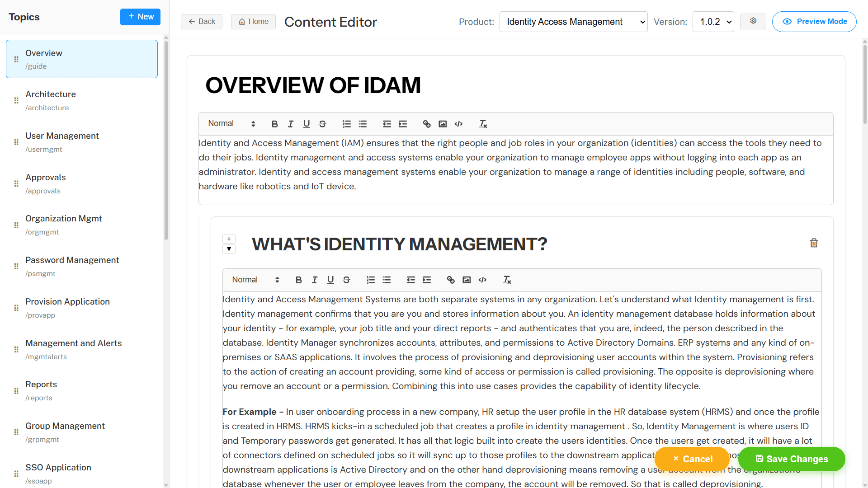Viewport: 868px width, 488px height.
Task: Insert an image into the Overview section
Action: coord(442,124)
